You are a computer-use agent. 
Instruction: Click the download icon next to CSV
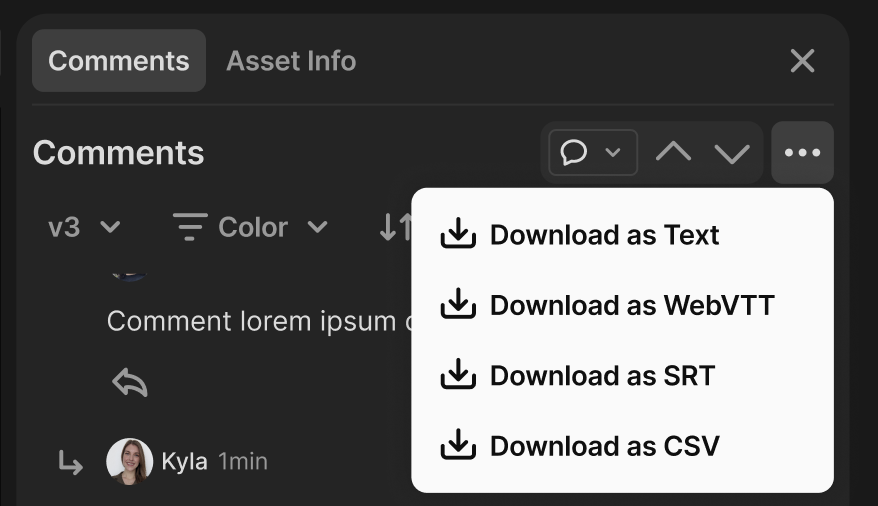tap(458, 445)
